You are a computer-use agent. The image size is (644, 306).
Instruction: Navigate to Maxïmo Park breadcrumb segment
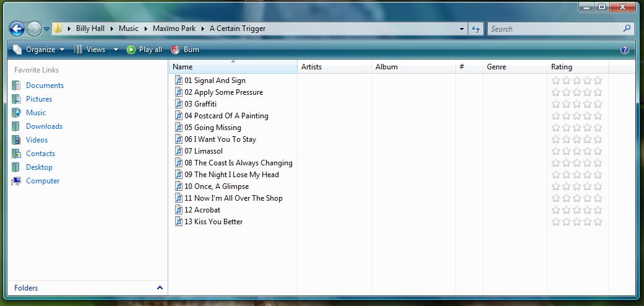(174, 28)
